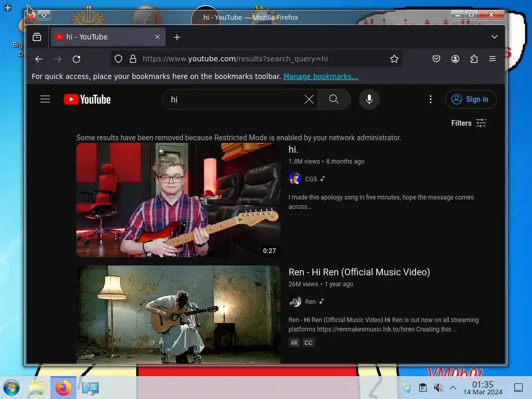Open thumbnail of Ren guitar video
The width and height of the screenshot is (532, 399).
[179, 314]
